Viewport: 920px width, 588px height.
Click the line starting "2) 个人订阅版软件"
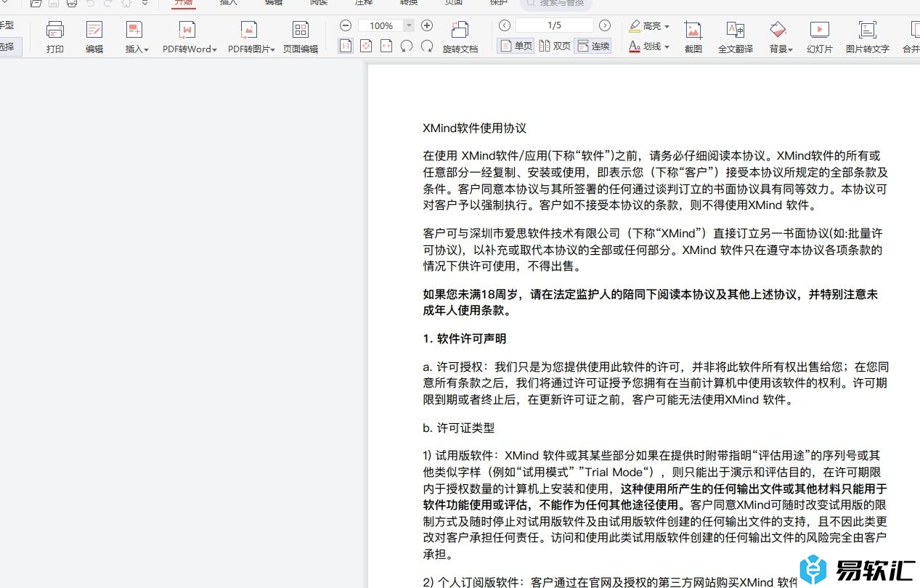pos(610,581)
